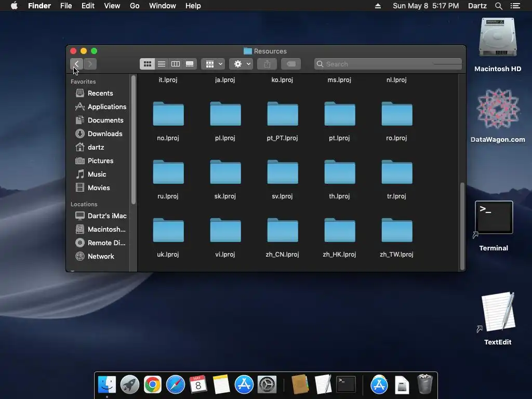This screenshot has width=532, height=399.
Task: Select the zh_HK.lproj folder
Action: 340,230
